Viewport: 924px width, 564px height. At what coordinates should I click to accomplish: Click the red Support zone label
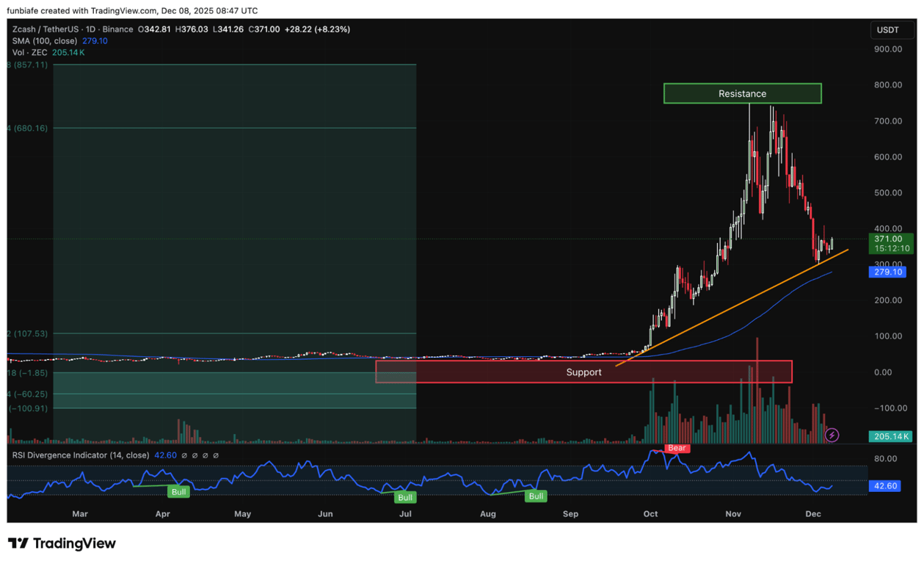(583, 372)
